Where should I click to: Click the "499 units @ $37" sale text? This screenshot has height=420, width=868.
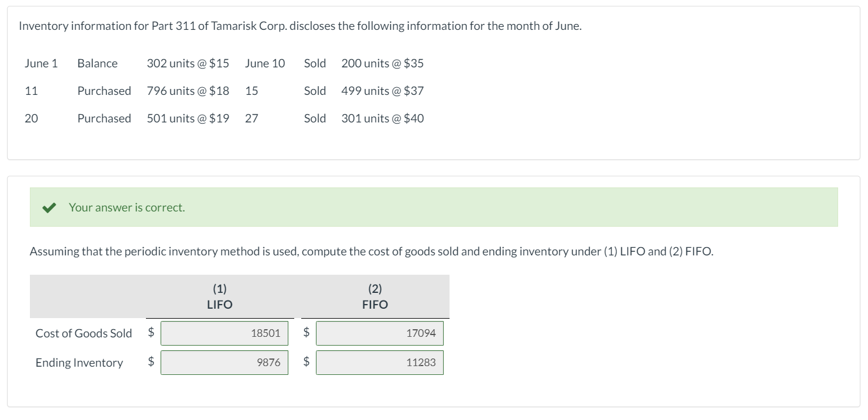pos(382,91)
